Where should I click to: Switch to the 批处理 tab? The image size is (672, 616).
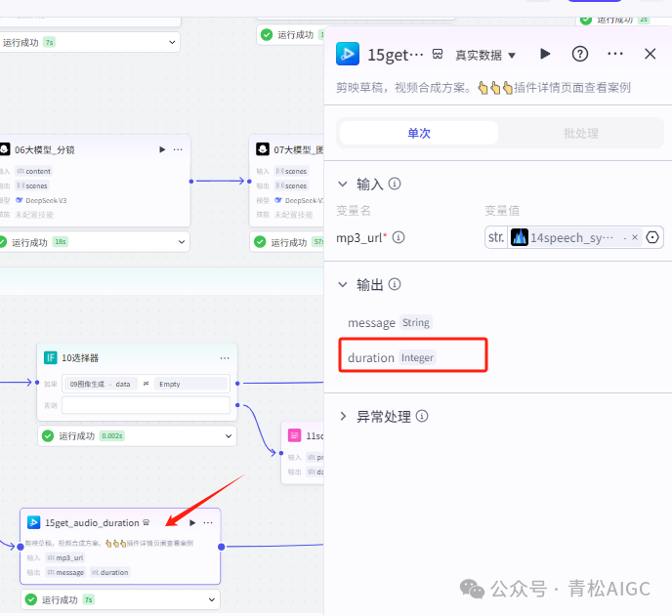[x=581, y=133]
